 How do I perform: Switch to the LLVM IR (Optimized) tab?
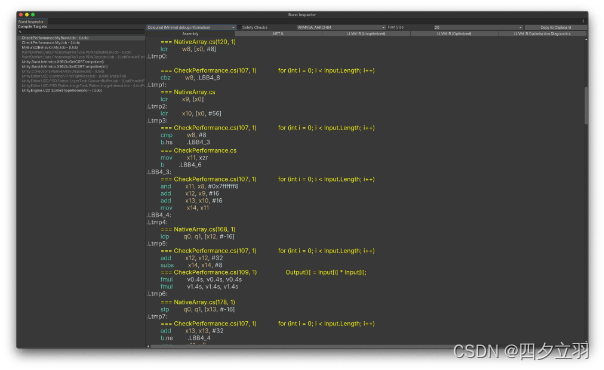[454, 33]
